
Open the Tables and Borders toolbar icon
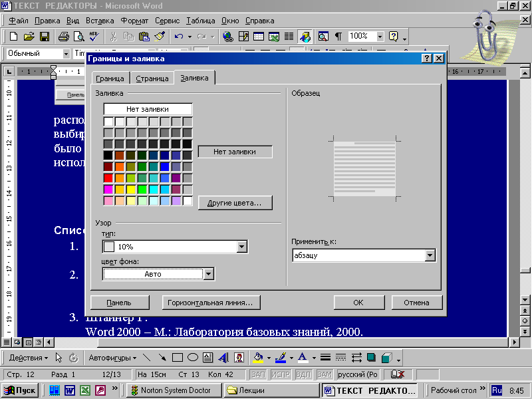click(x=243, y=37)
